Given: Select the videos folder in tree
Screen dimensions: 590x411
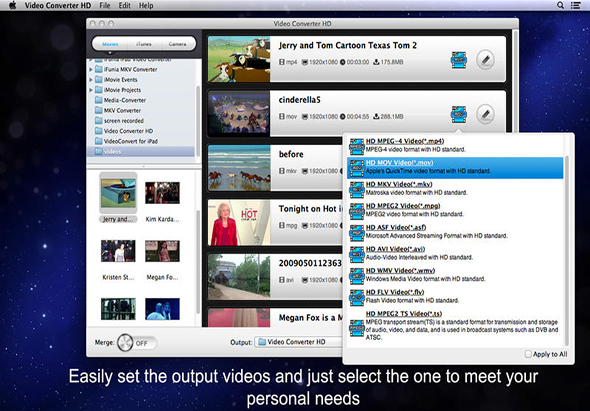Looking at the screenshot, I should click(x=141, y=151).
